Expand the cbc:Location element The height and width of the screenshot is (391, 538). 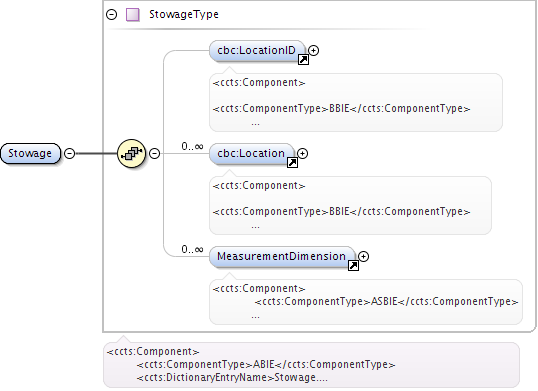[x=302, y=153]
